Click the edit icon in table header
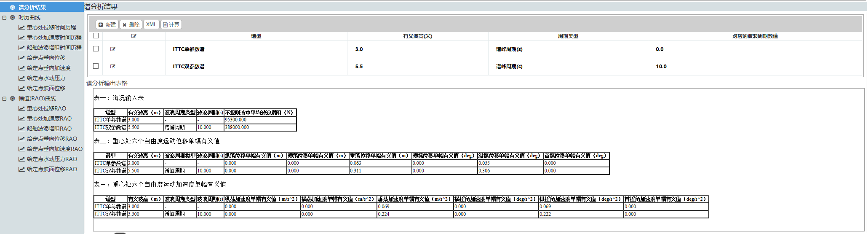This screenshot has width=868, height=234. pyautogui.click(x=134, y=36)
